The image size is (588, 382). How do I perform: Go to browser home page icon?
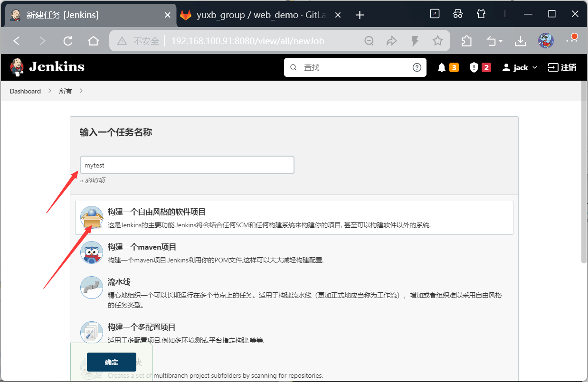click(94, 41)
